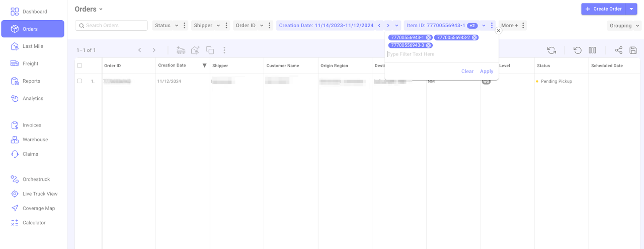Screen dimensions: 644x249
Task: Expand the Create Order split arrow
Action: coord(631,9)
